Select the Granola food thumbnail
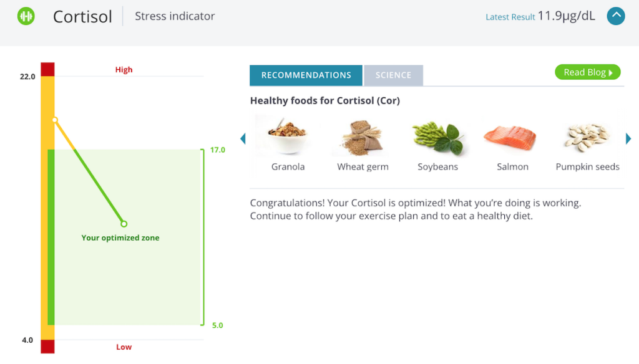 click(x=286, y=136)
